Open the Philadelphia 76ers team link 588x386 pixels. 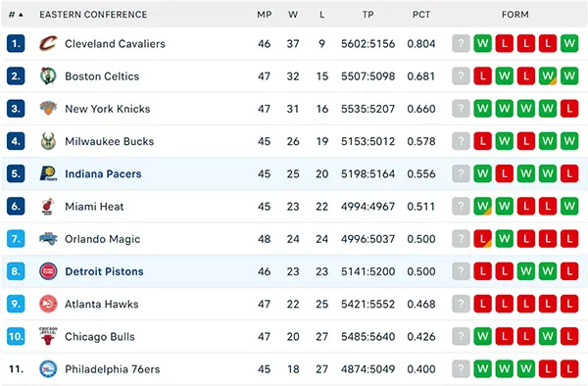pyautogui.click(x=112, y=369)
